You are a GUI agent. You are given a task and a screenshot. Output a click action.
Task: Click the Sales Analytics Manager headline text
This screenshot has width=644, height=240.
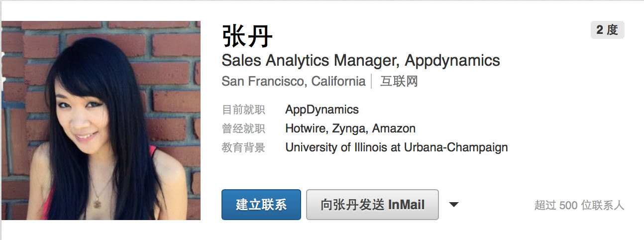[x=310, y=61]
